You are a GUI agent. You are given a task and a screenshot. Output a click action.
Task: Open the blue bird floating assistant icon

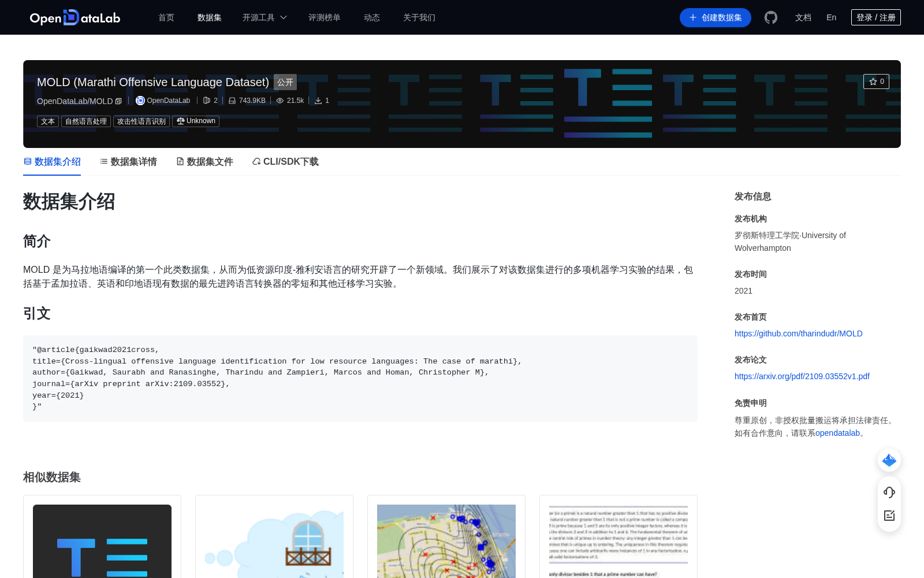click(x=889, y=460)
